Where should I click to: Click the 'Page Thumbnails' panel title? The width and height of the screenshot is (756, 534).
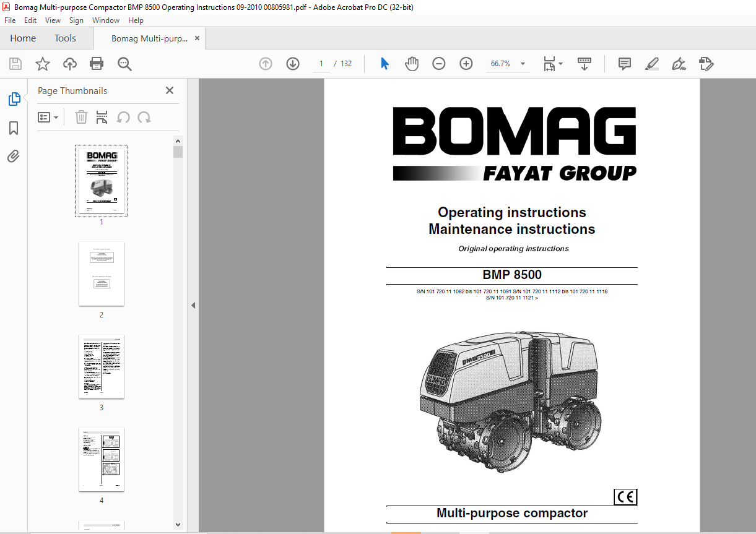pyautogui.click(x=72, y=91)
